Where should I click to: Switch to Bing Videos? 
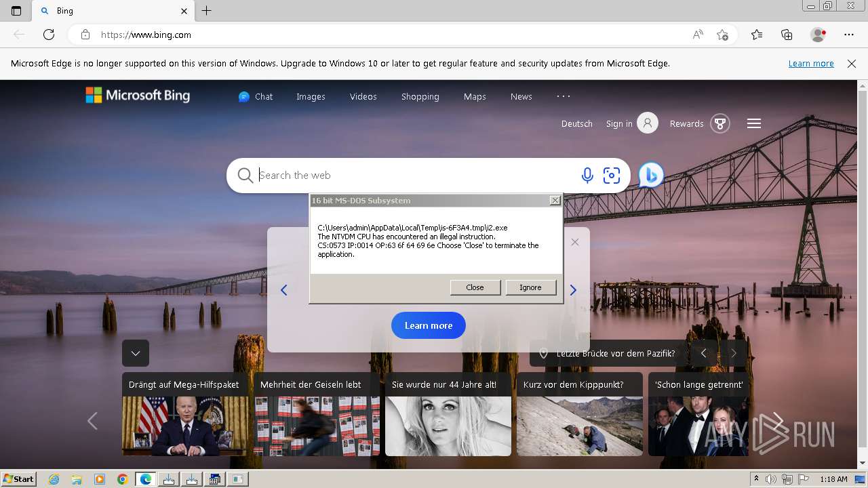click(x=363, y=96)
